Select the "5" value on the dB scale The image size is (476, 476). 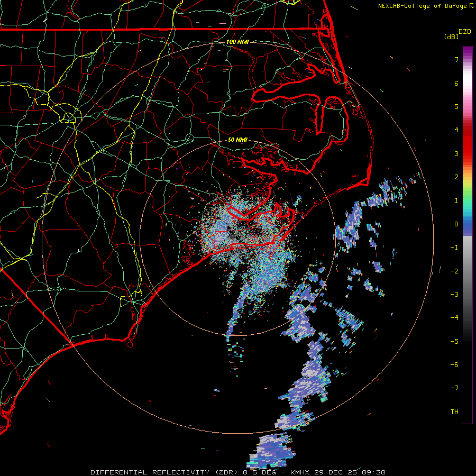[x=456, y=106]
